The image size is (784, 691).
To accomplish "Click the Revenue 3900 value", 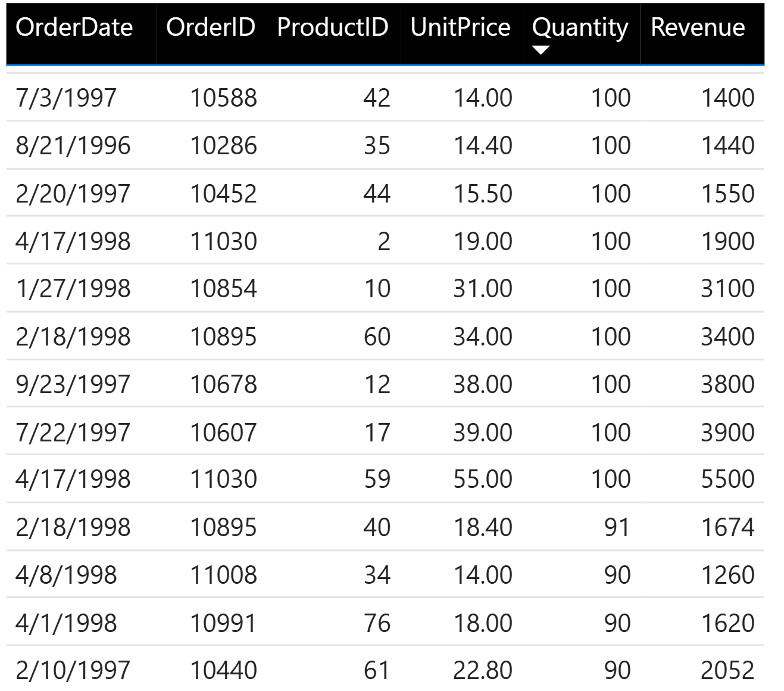I will 727,432.
